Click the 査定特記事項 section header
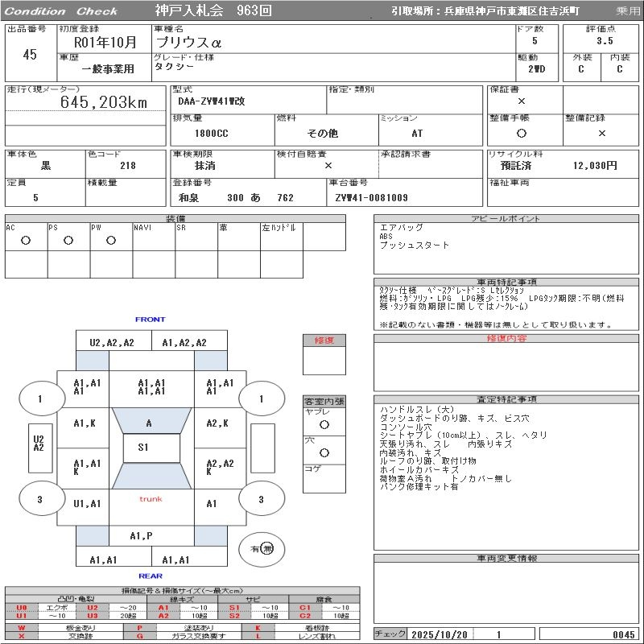Screen dimensions: 644x644 coord(507,399)
